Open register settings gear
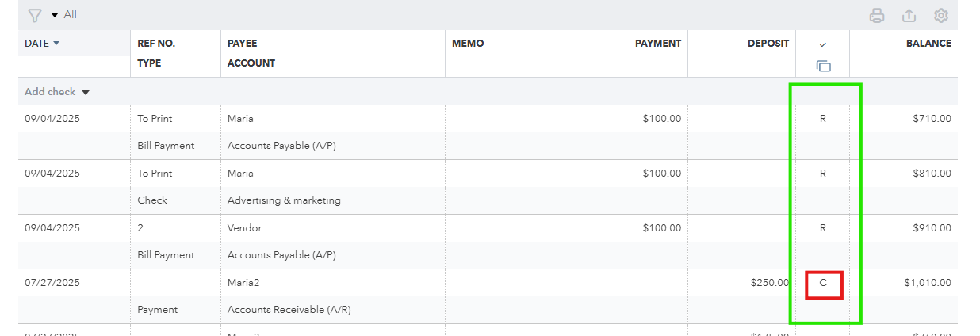The image size is (980, 336). coord(941,15)
